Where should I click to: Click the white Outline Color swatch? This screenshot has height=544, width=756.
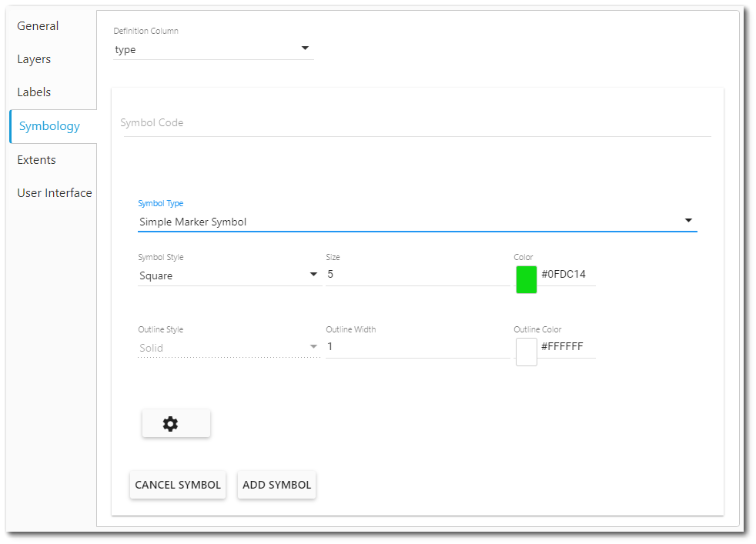pos(527,351)
